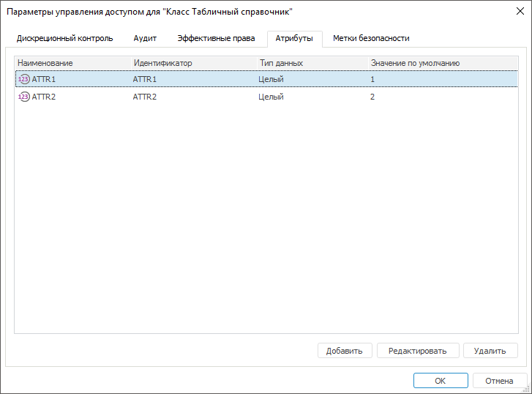This screenshot has width=532, height=394.
Task: Click the Целый data type of ATTR2
Action: 271,97
